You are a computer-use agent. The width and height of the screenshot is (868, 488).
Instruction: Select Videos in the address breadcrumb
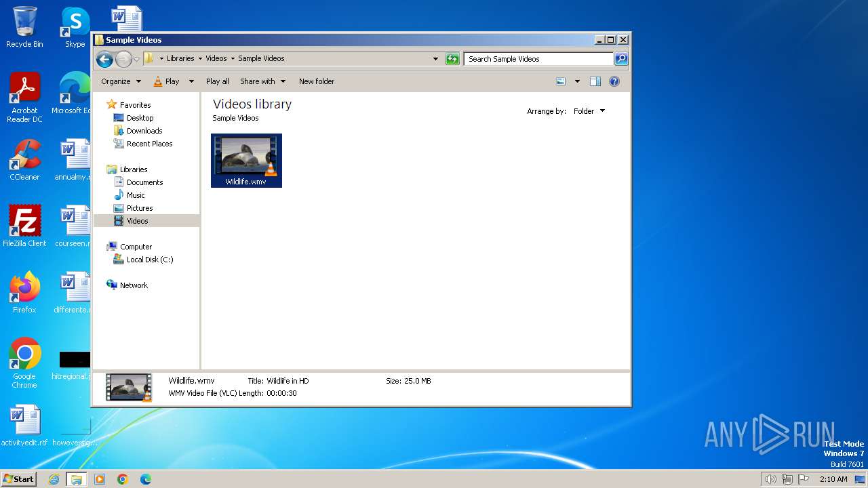216,58
